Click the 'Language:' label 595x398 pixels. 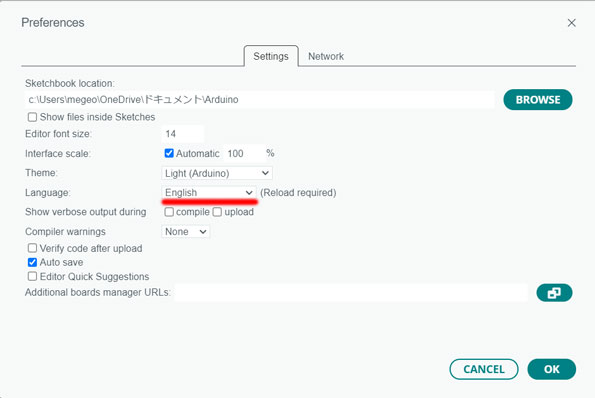click(48, 193)
